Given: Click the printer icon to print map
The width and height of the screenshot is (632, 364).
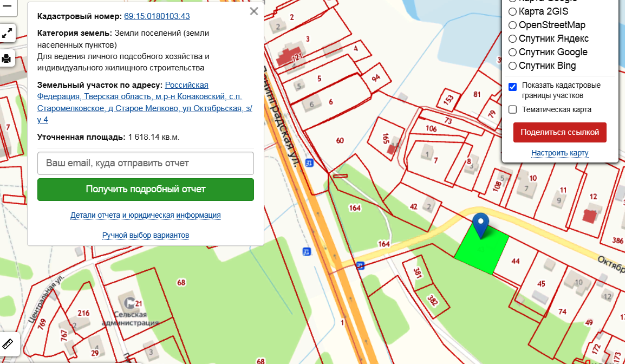Looking at the screenshot, I should pyautogui.click(x=6, y=58).
